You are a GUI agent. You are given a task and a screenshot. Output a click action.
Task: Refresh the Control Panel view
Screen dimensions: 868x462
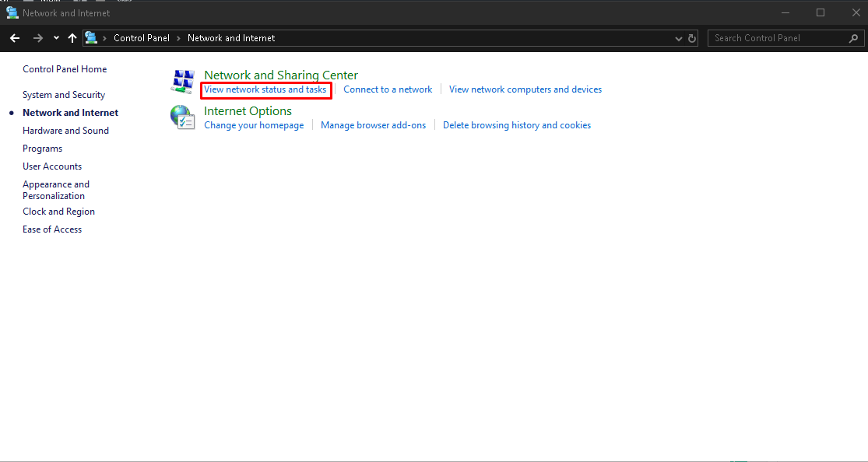tap(692, 38)
